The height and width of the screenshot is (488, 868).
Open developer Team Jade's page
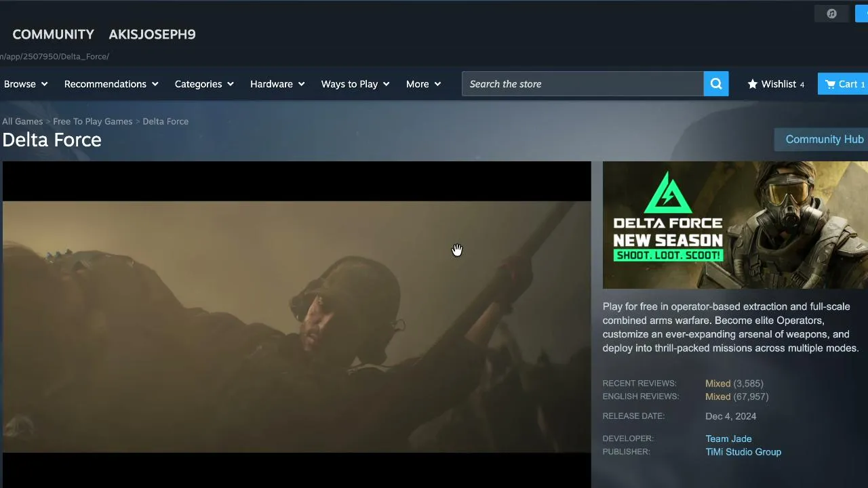click(728, 439)
